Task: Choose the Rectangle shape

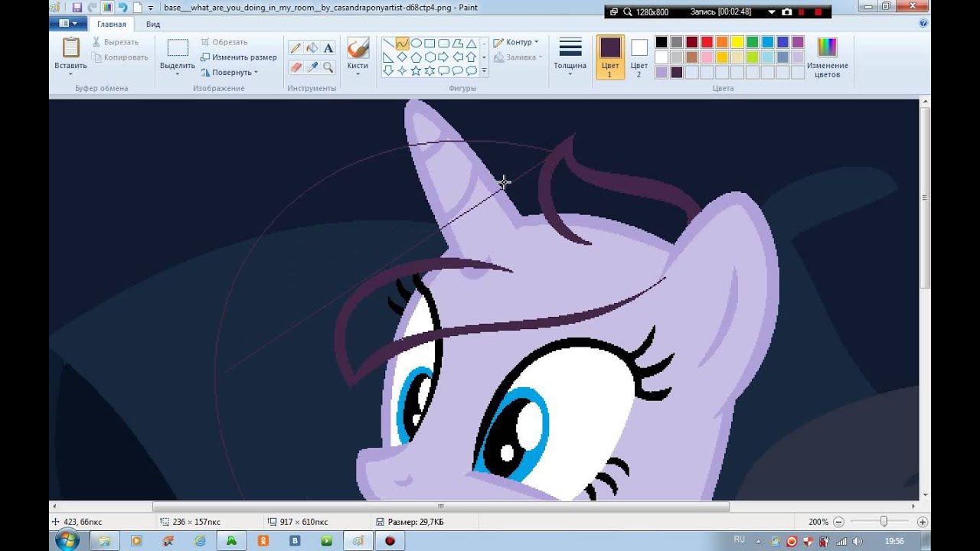Action: (430, 44)
